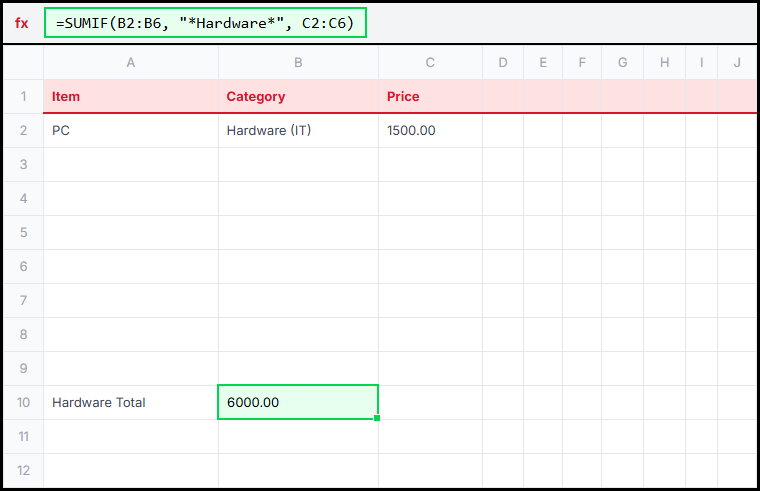Click the Item header cell
This screenshot has width=760, height=491.
pos(131,97)
